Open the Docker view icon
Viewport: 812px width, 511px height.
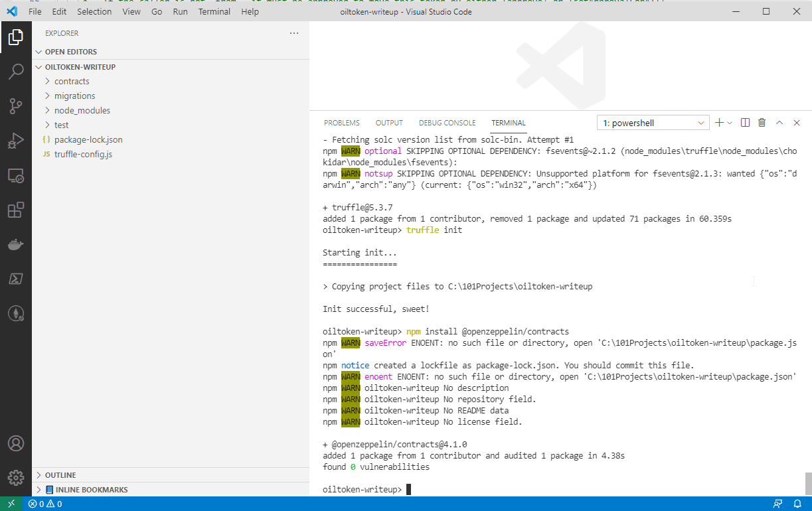tap(16, 244)
